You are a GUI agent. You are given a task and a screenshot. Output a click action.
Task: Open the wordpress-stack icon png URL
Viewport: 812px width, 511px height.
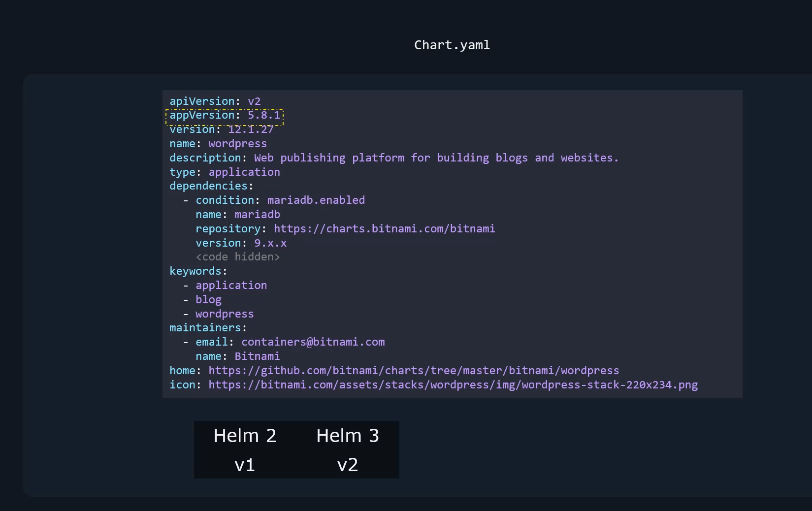453,385
